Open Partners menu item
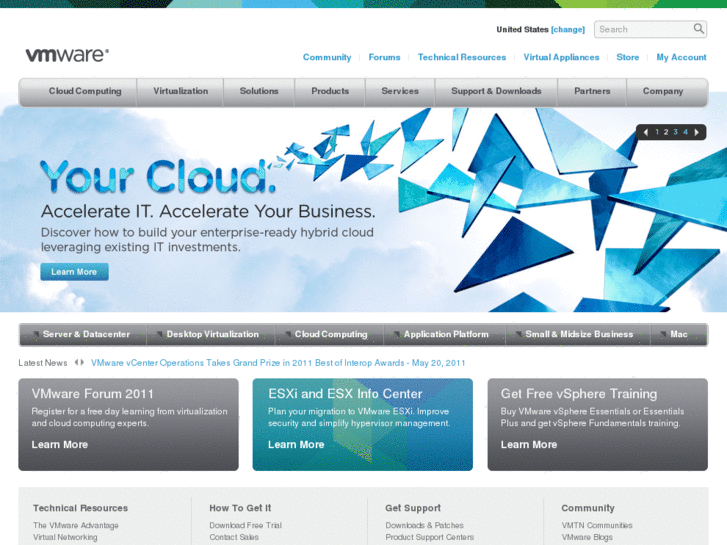Image resolution: width=727 pixels, height=545 pixels. pos(592,91)
